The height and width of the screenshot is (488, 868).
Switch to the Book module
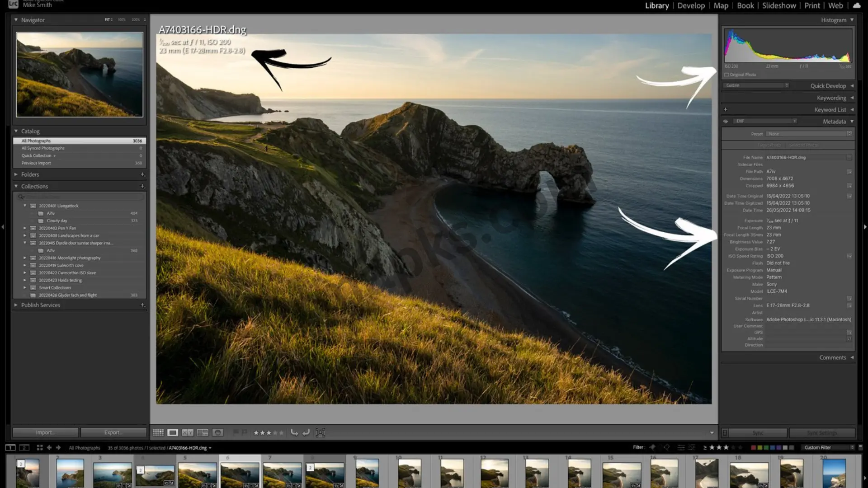click(745, 5)
